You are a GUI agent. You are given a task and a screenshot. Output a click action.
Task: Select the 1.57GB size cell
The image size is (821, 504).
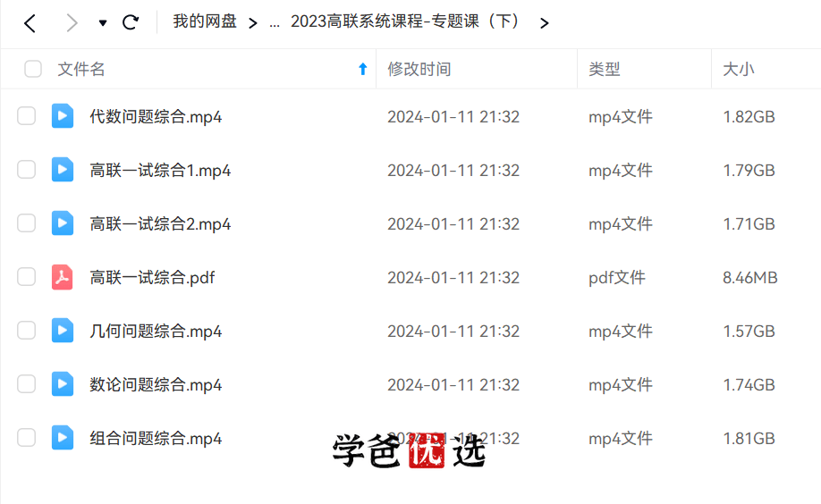coord(749,332)
